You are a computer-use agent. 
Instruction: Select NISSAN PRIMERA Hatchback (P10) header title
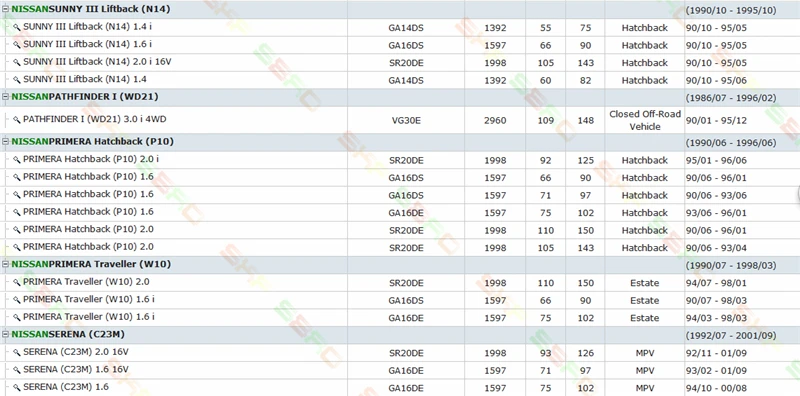point(92,141)
